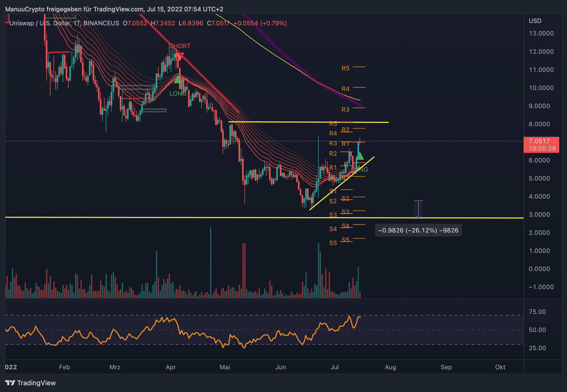
Task: Click the R3 pivot label near 9.0000
Action: [345, 110]
